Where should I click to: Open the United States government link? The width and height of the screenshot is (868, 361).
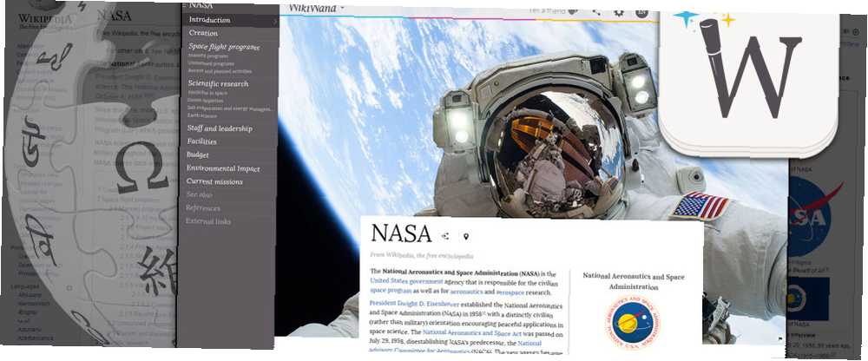coord(406,282)
